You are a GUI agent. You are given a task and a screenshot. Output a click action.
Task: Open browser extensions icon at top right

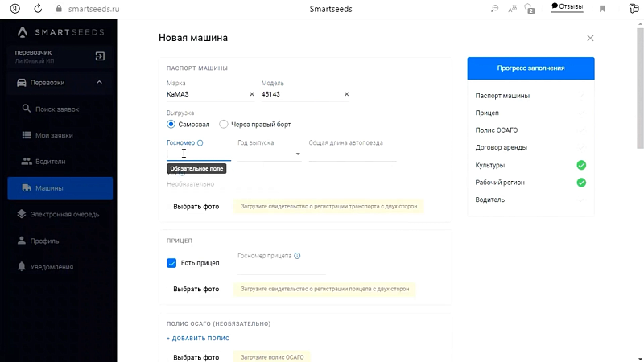[x=634, y=9]
